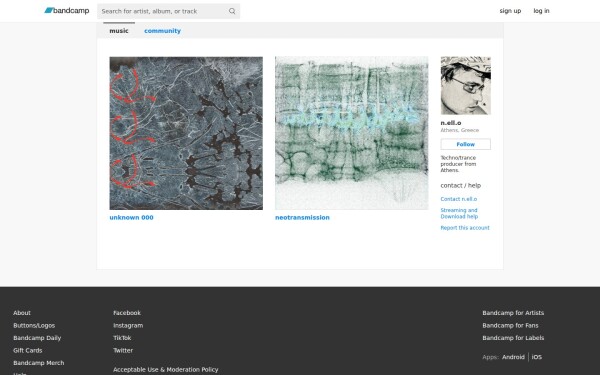Click the search magnifier icon
This screenshot has height=375, width=600.
232,11
